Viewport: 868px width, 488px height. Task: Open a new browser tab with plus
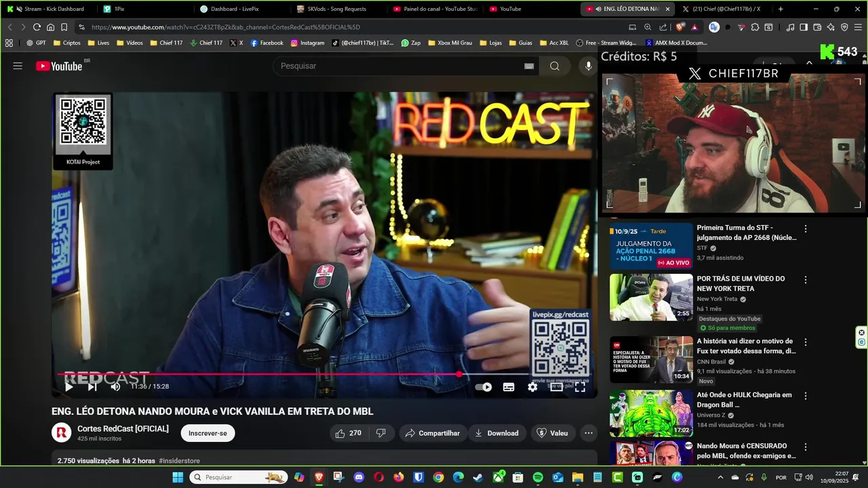click(781, 9)
